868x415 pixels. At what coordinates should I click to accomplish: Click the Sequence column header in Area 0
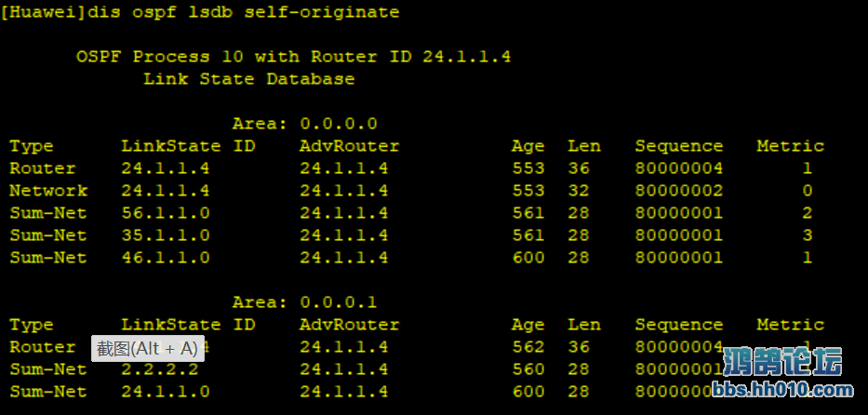pos(679,146)
